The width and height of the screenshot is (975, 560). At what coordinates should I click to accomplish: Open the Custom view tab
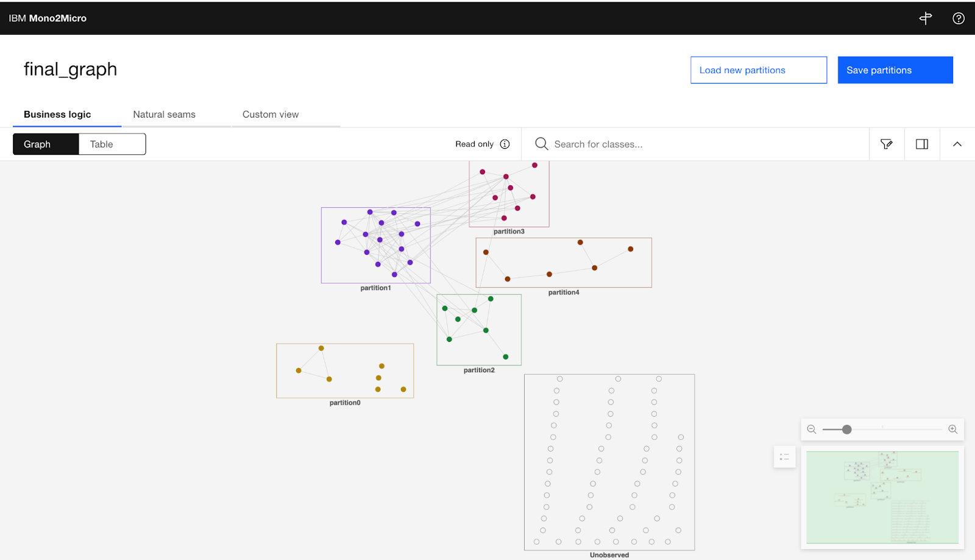pos(270,114)
